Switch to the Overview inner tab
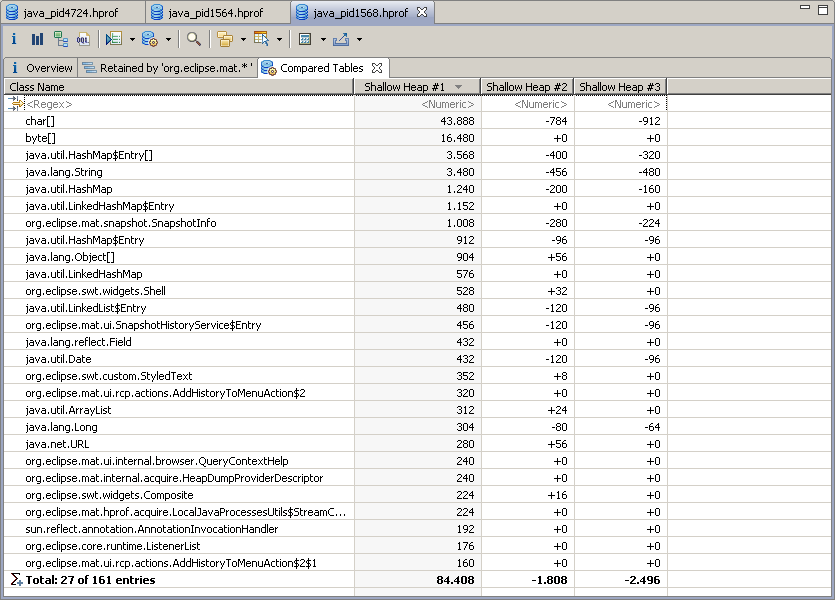 click(x=42, y=68)
